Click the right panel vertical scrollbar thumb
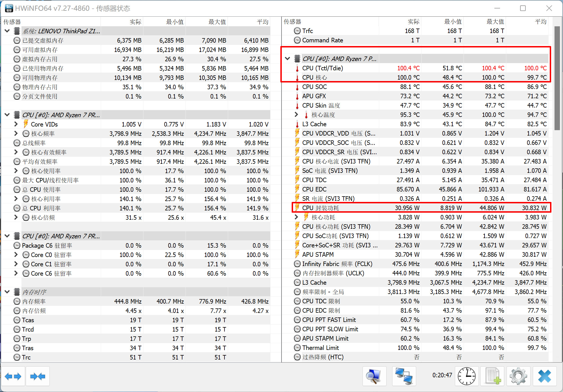 pos(557,78)
